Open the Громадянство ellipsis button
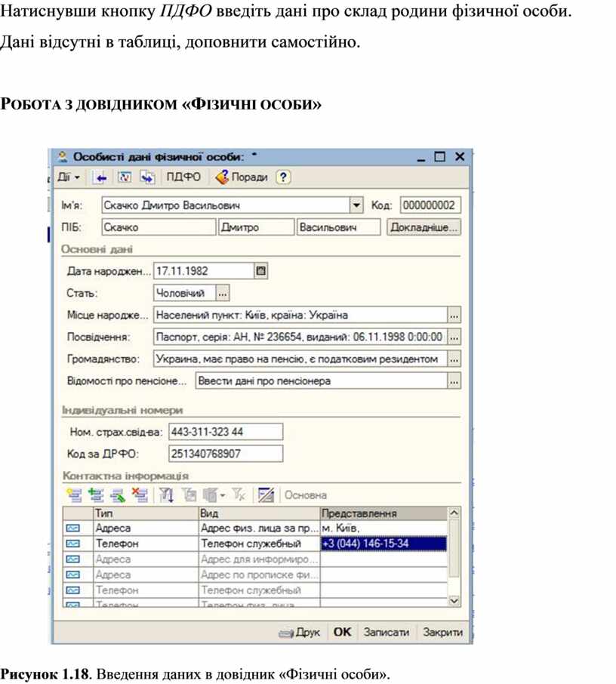Viewport: 616px width, 684px height. click(454, 359)
